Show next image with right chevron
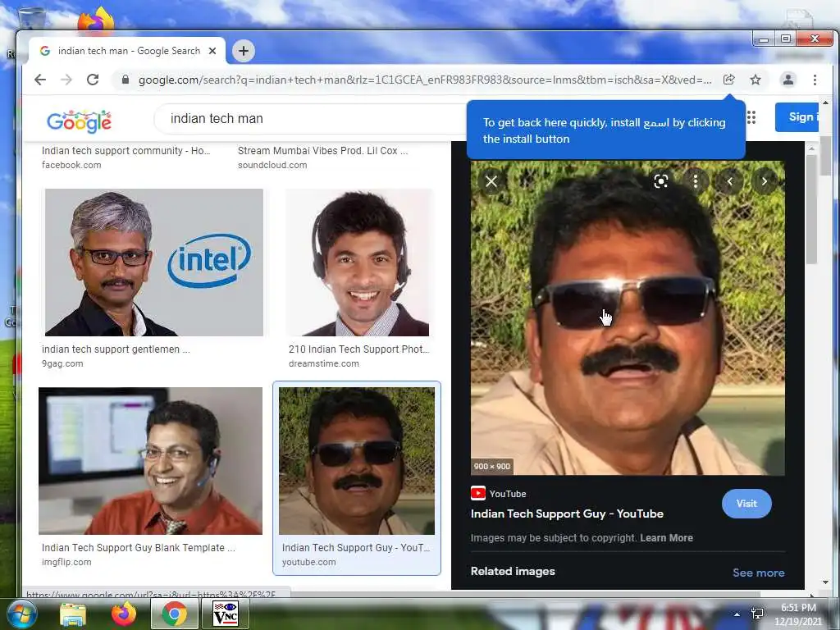Image resolution: width=840 pixels, height=630 pixels. pyautogui.click(x=765, y=181)
